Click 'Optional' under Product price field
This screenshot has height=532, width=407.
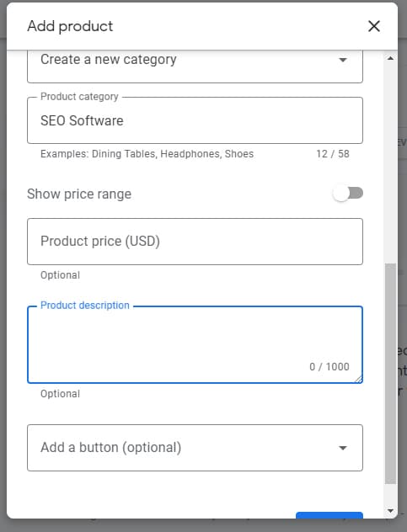(x=60, y=275)
